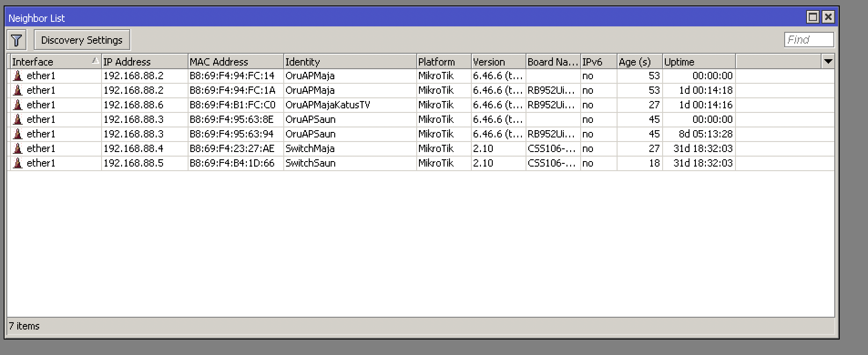
Task: Click neighbor icon in OruAPMajaKatusTV row
Action: [x=18, y=105]
